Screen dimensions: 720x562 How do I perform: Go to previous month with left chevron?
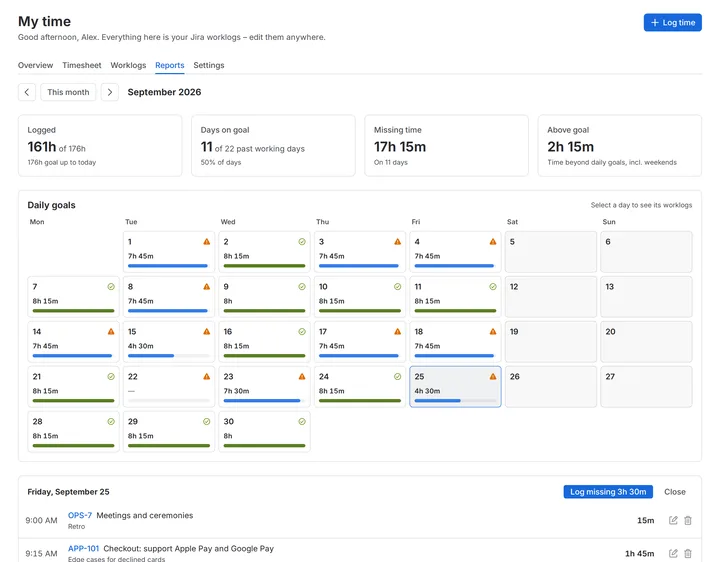point(27,92)
